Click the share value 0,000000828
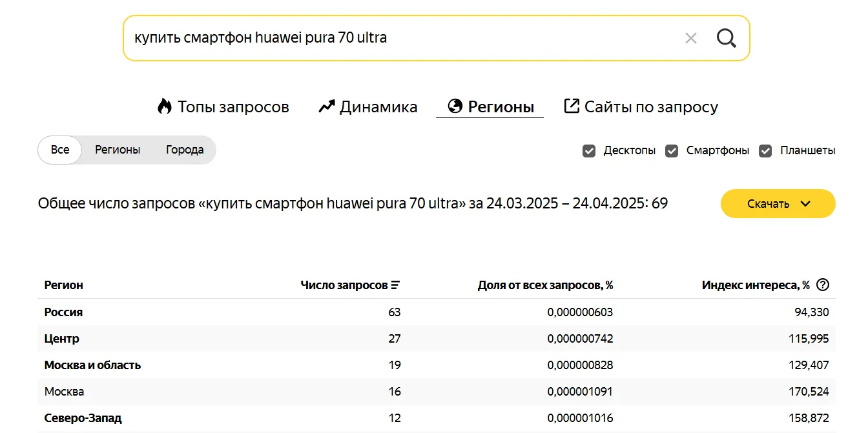Viewport: 868px width, 433px height. pyautogui.click(x=580, y=365)
